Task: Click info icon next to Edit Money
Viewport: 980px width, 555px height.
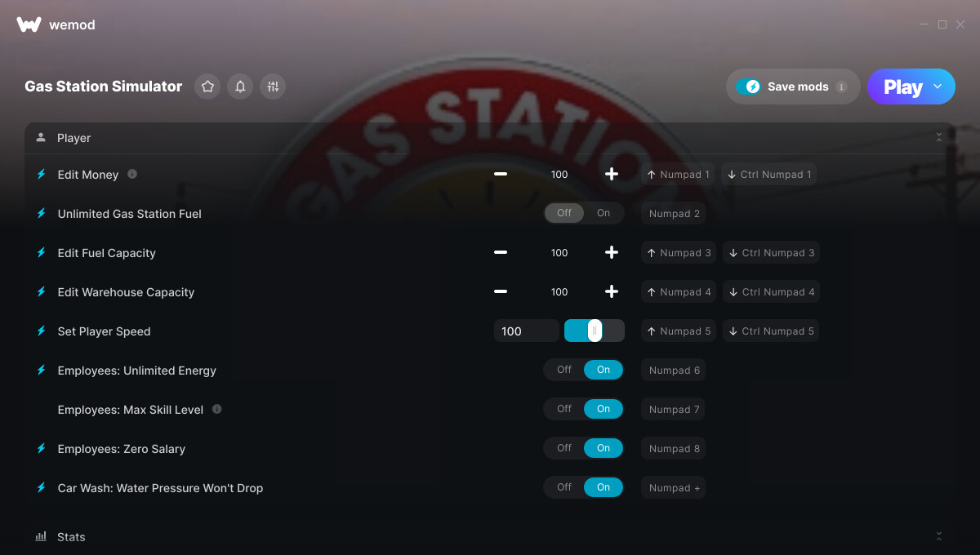Action: tap(132, 174)
